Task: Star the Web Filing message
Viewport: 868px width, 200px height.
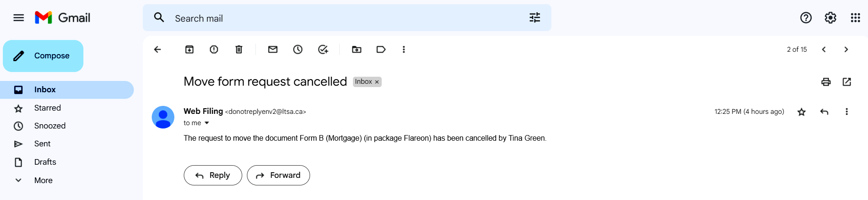Action: 802,112
